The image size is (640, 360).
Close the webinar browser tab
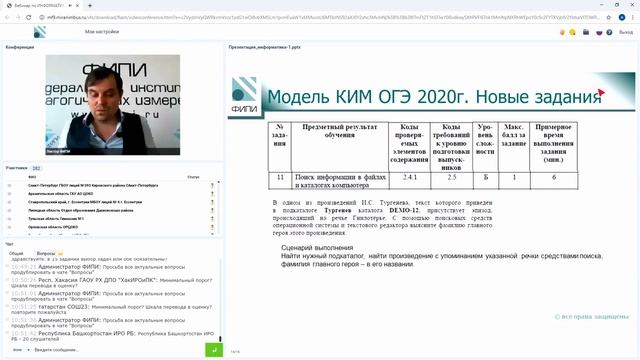click(x=78, y=6)
